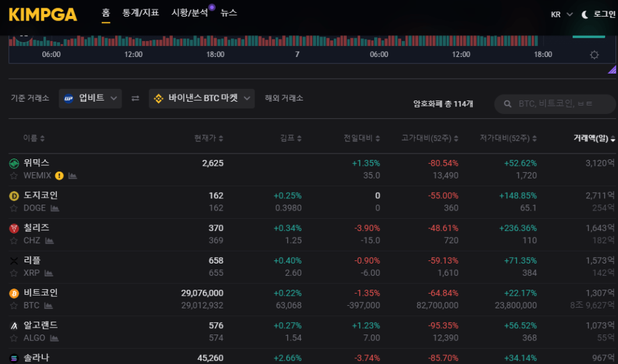Sort by 현재가 column
The height and width of the screenshot is (364, 618).
point(209,138)
